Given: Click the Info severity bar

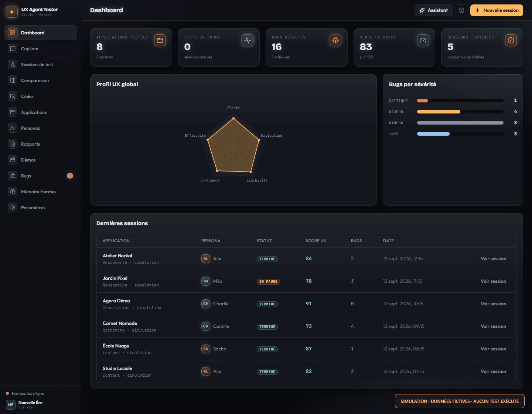Looking at the screenshot, I should coord(460,134).
